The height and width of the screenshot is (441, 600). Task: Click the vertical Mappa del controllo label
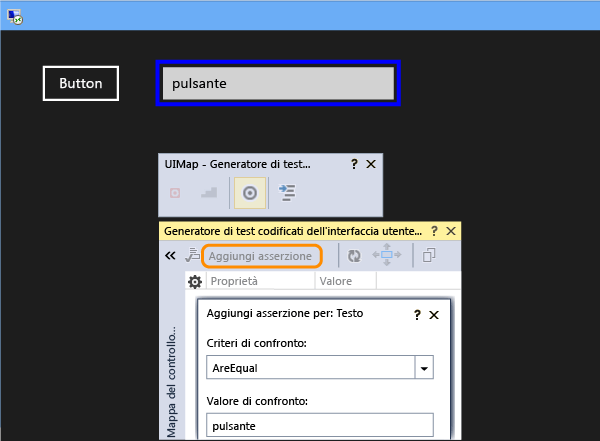point(171,382)
